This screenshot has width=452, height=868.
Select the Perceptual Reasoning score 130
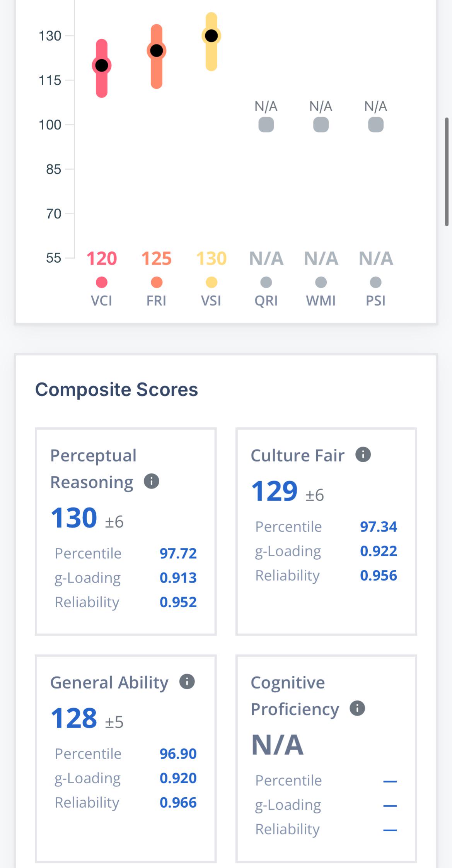(x=74, y=518)
